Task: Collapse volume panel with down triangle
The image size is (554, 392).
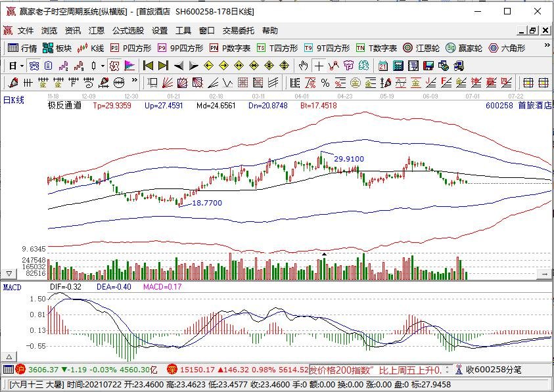Action: tap(9, 274)
